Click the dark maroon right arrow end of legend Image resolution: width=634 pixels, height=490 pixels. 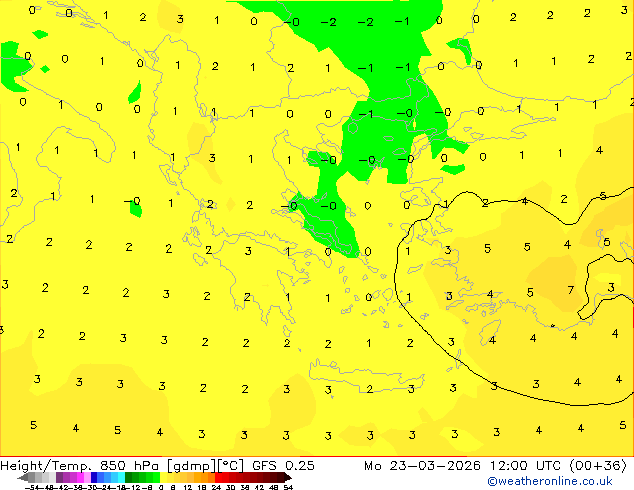pyautogui.click(x=288, y=478)
